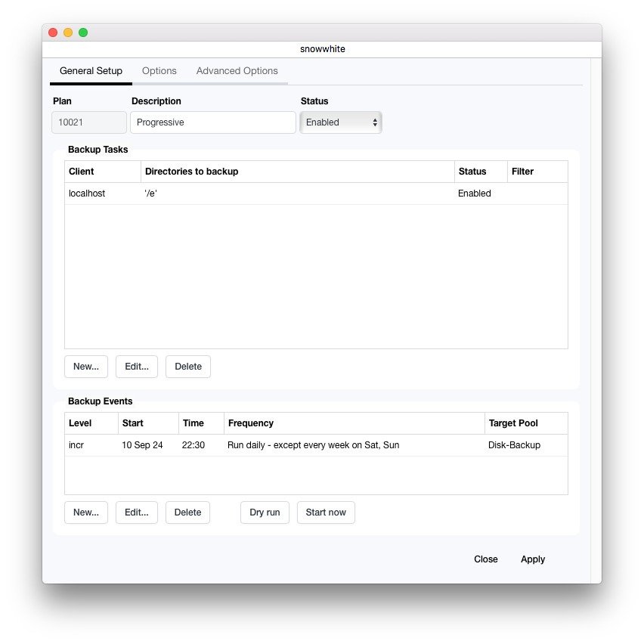Viewport: 644px width, 644px height.
Task: Create a new backup event
Action: coord(86,512)
